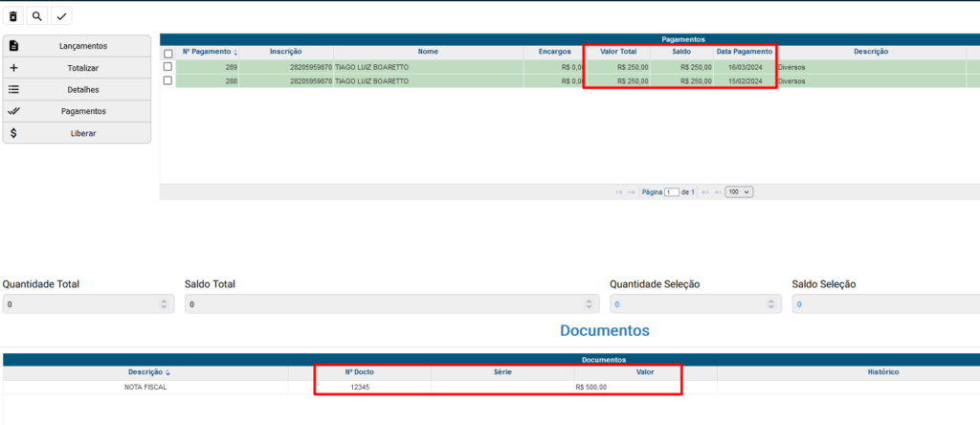Viewport: 980px width, 425px height.
Task: Toggle the select-all checkbox in the Pagamentos header
Action: [167, 54]
